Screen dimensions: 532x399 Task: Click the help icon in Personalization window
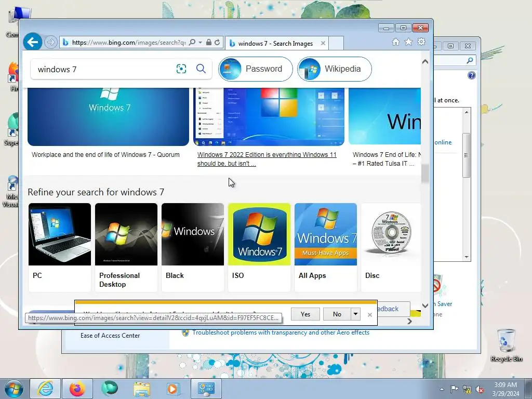472,75
